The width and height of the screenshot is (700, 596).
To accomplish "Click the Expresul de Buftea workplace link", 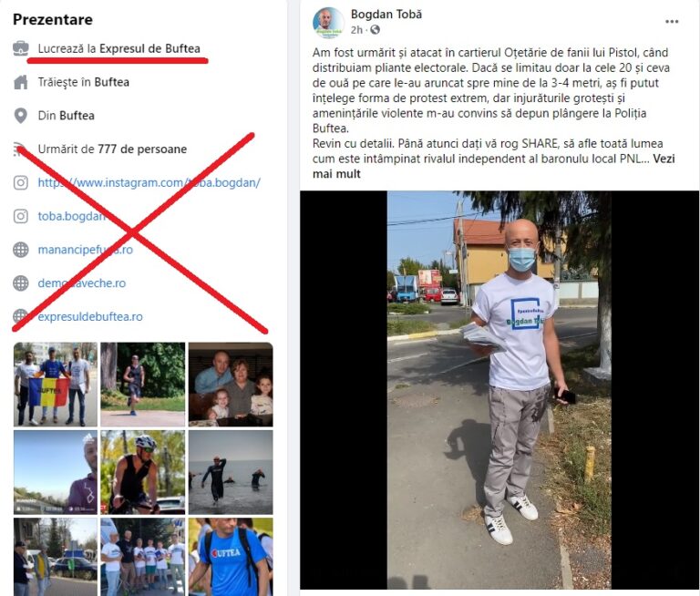I will click(x=149, y=48).
